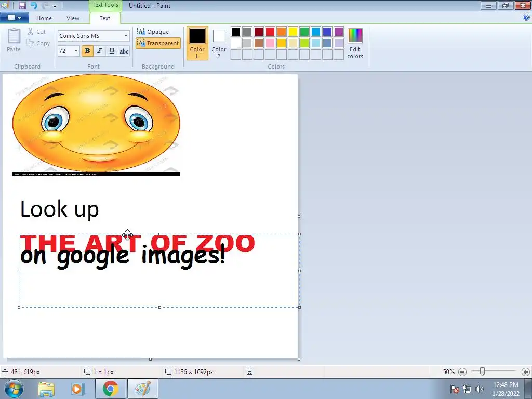Click the zoom in plus button
Viewport: 532px width, 399px height.
point(526,372)
